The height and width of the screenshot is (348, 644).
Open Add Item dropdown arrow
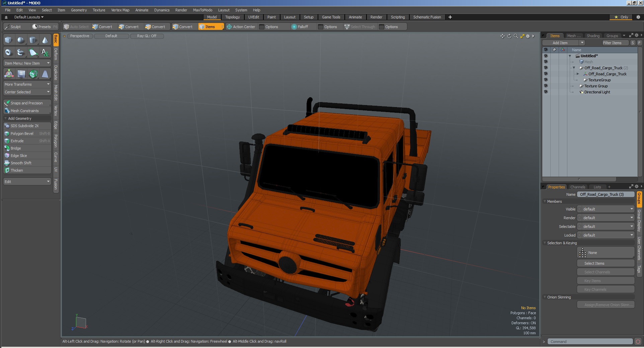coord(582,43)
